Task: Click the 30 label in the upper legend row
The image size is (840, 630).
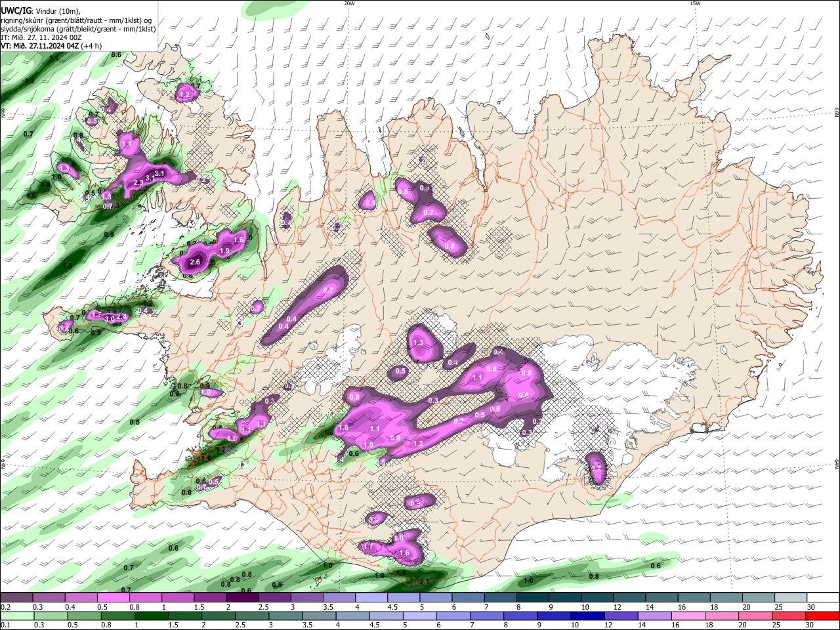Action: click(x=811, y=607)
